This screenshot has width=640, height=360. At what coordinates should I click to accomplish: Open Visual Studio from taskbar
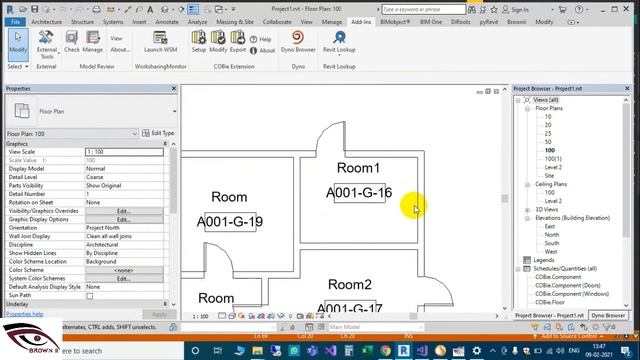[x=331, y=350]
